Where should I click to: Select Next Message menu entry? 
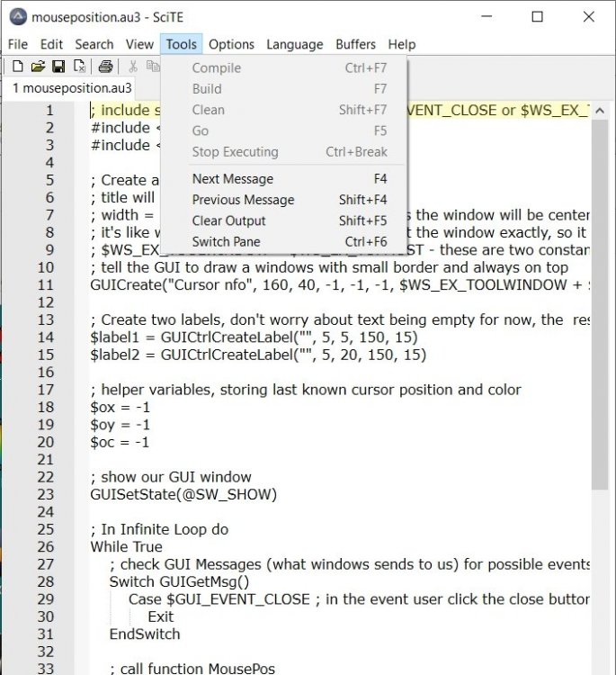click(284, 179)
